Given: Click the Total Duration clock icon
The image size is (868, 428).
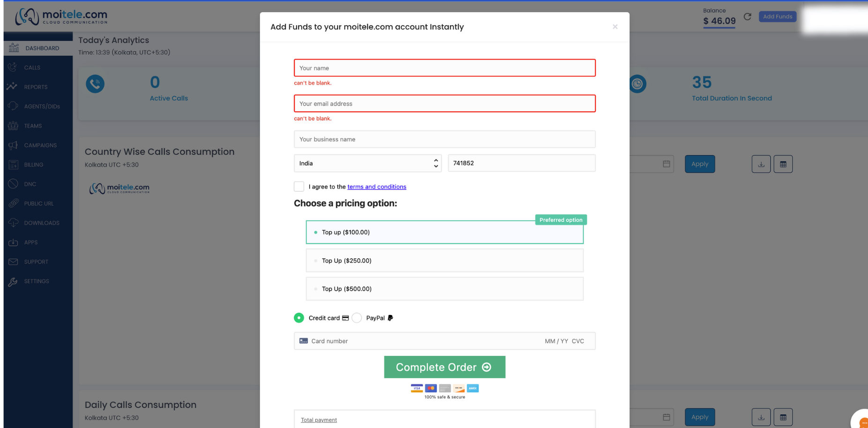Looking at the screenshot, I should (x=637, y=84).
